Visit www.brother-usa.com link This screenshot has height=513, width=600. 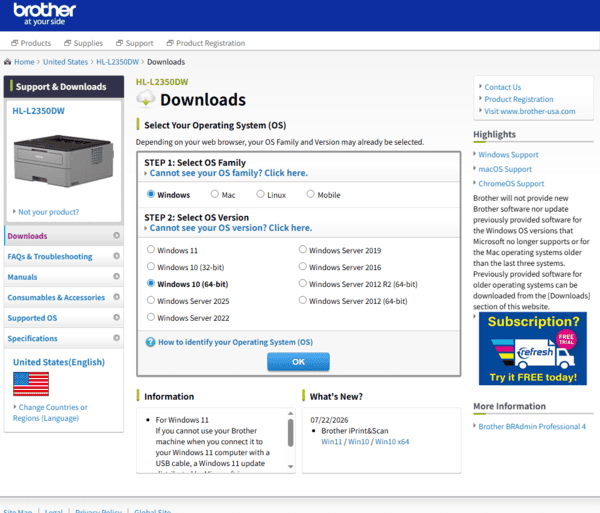click(530, 111)
